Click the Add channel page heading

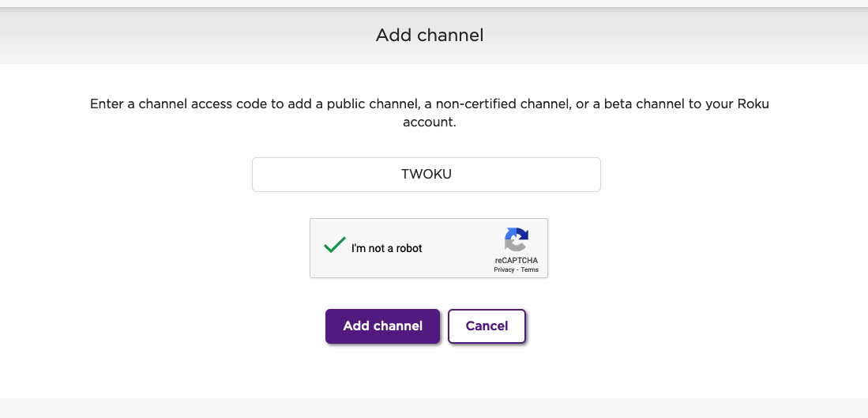click(x=430, y=35)
